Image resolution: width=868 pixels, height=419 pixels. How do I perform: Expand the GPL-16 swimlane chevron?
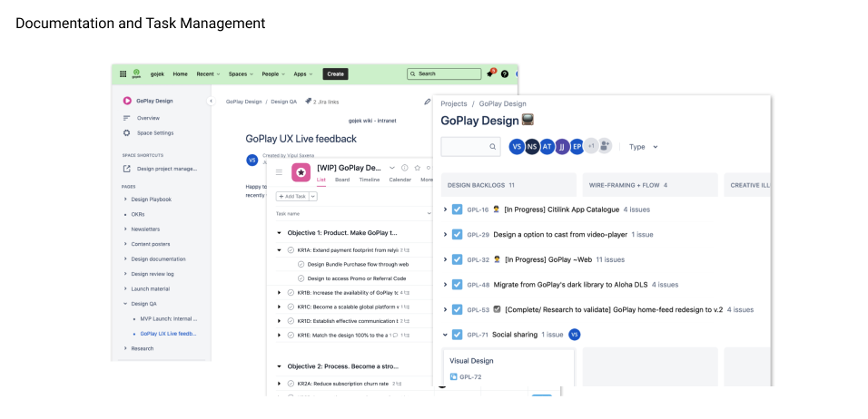pyautogui.click(x=445, y=210)
